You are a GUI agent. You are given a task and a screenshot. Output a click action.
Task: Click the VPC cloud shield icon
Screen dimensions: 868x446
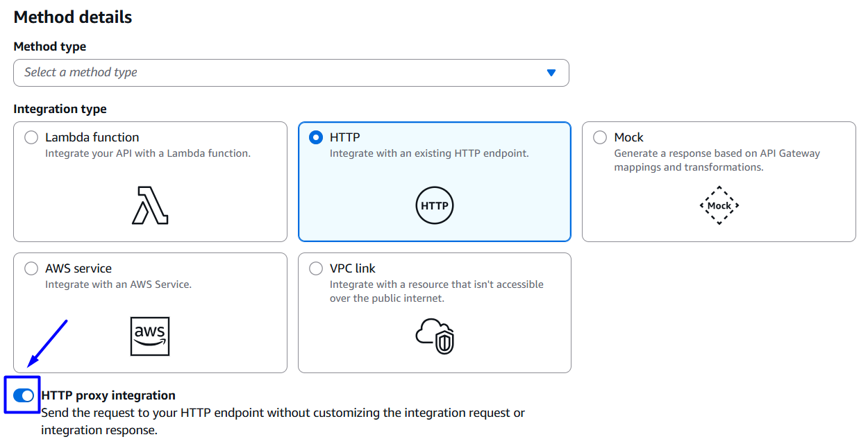(x=435, y=336)
